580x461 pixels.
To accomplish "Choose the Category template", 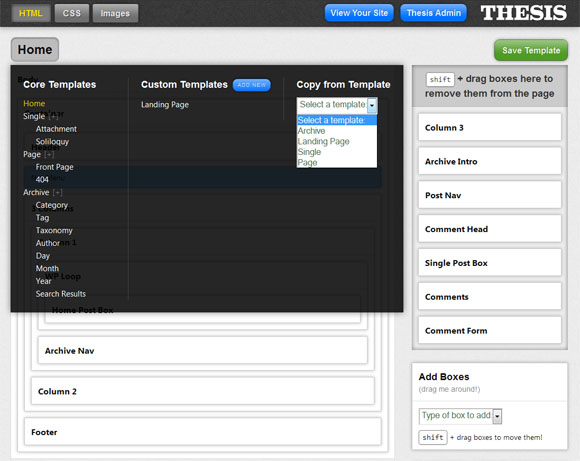I will tap(52, 205).
